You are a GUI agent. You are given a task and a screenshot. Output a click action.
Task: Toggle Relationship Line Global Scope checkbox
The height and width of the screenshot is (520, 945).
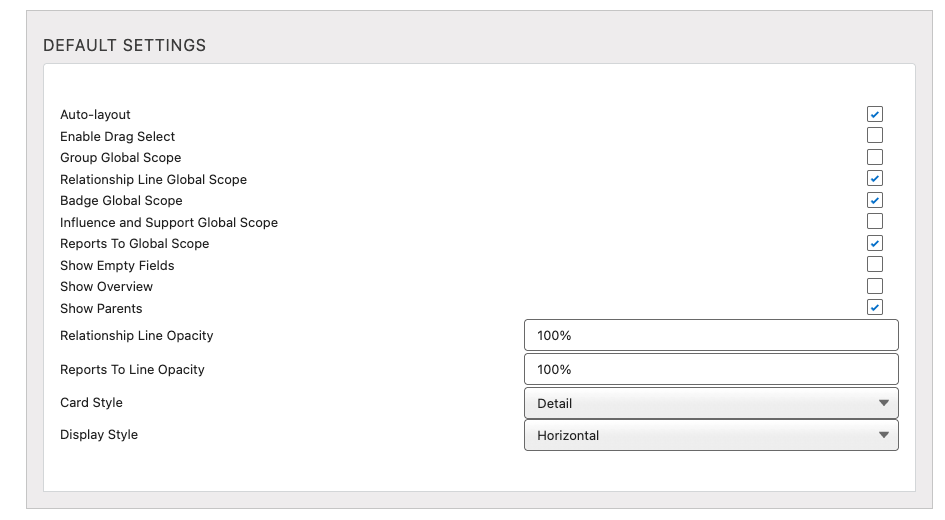pyautogui.click(x=874, y=178)
